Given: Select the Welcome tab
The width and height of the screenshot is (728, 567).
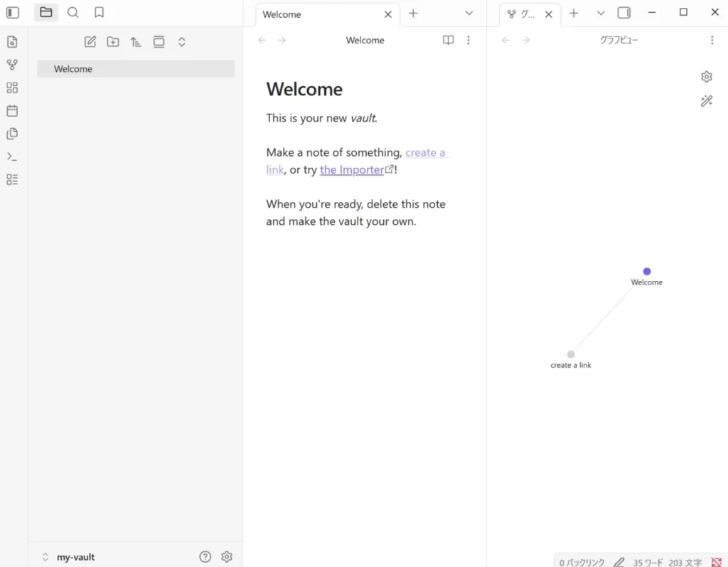Looking at the screenshot, I should 282,14.
